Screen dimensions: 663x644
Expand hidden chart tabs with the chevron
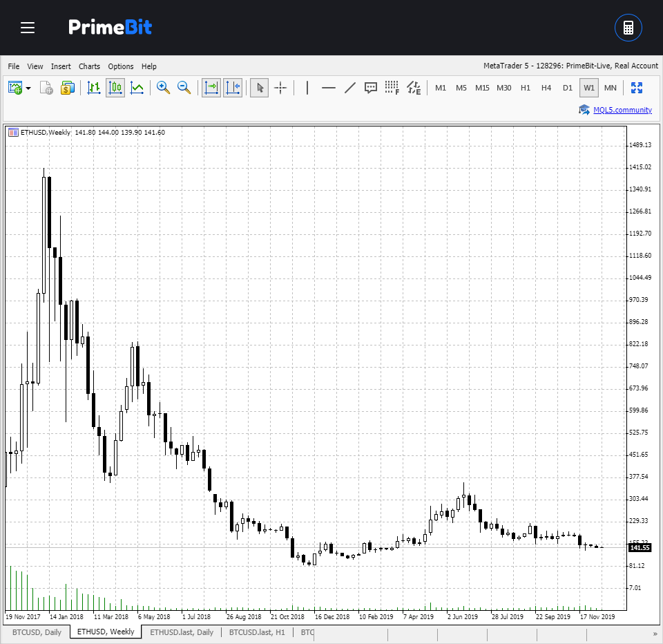click(655, 632)
